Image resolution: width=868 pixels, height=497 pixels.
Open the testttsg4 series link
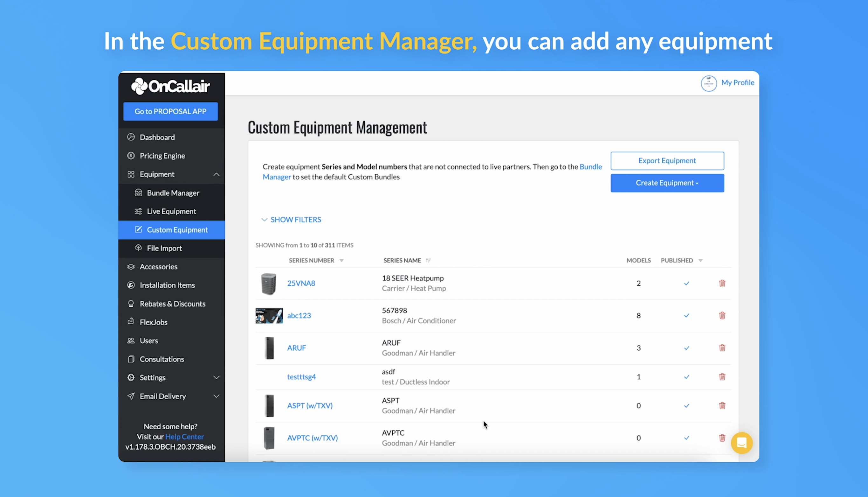click(301, 377)
